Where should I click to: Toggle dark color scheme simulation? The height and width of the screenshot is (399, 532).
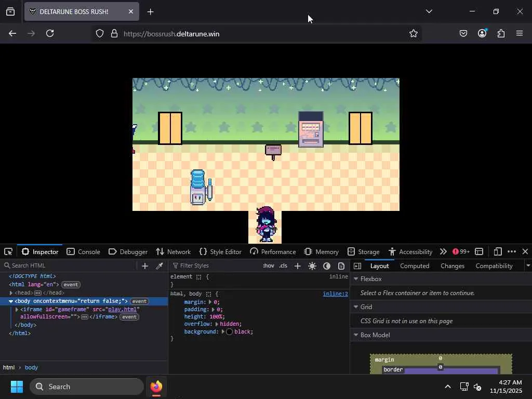tap(327, 265)
